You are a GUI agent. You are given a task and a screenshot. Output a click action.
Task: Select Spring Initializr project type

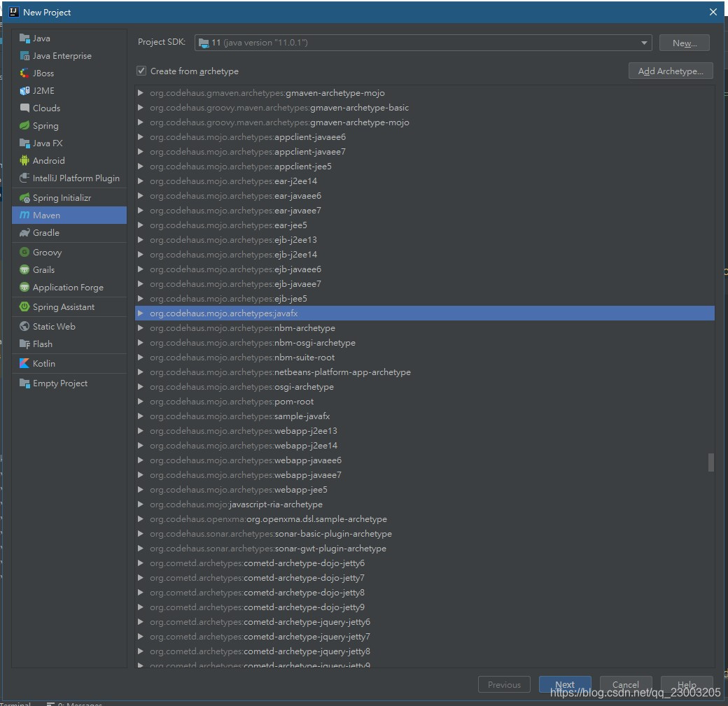click(69, 198)
